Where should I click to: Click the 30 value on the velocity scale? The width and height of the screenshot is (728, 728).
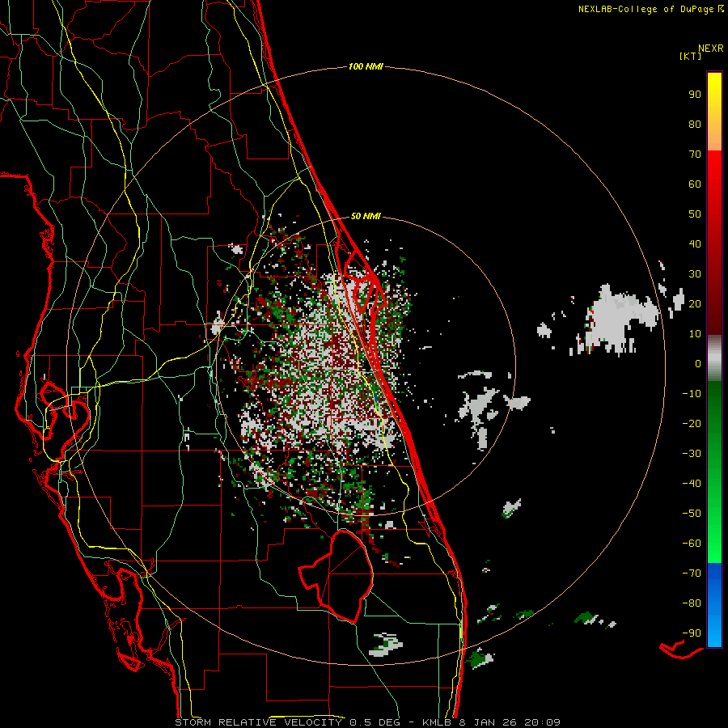(695, 274)
